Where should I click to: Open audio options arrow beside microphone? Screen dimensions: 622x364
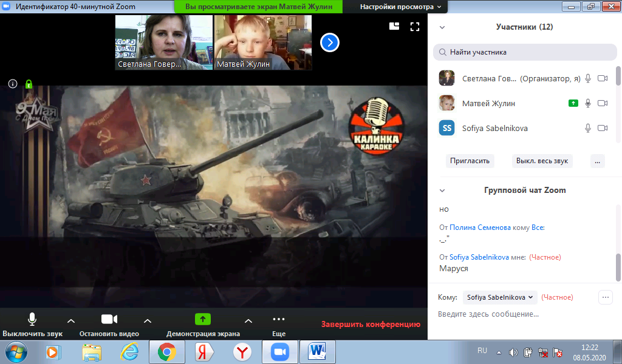[71, 321]
